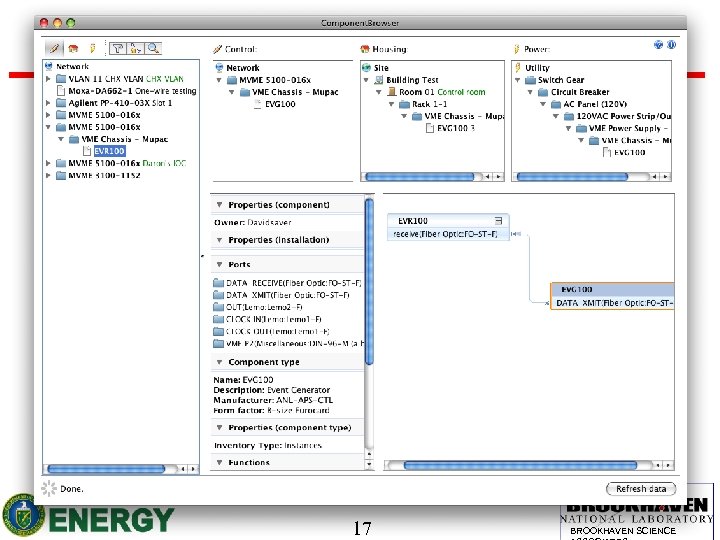Viewport: 720px width, 540px height.
Task: Select Circuit Breaker in Power tree
Action: [580, 92]
